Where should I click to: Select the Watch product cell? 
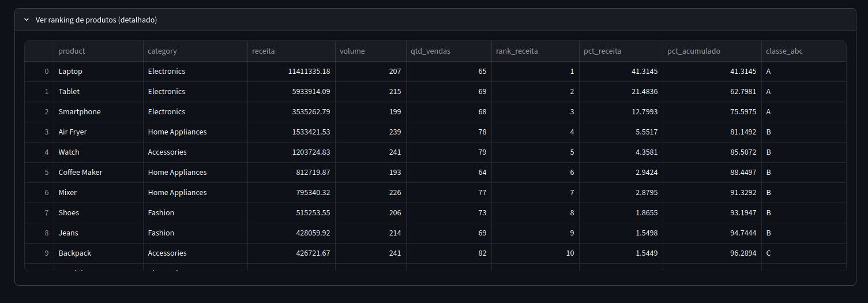click(99, 152)
